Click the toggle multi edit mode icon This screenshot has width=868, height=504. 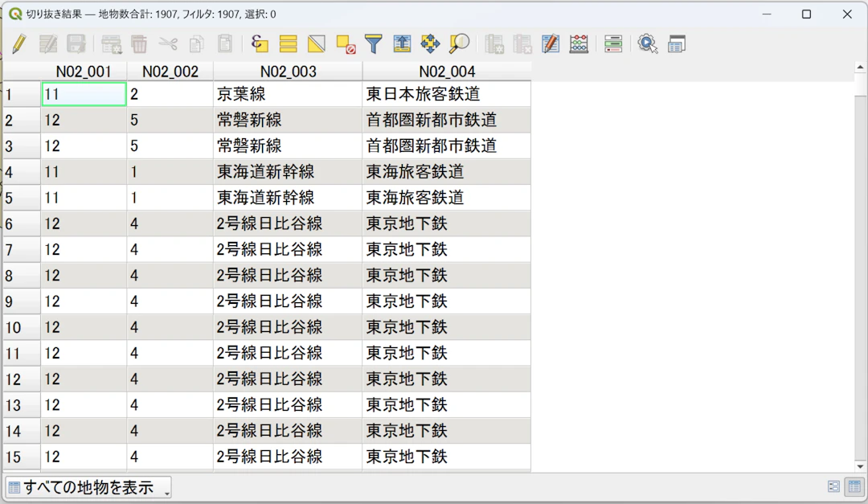coord(48,43)
